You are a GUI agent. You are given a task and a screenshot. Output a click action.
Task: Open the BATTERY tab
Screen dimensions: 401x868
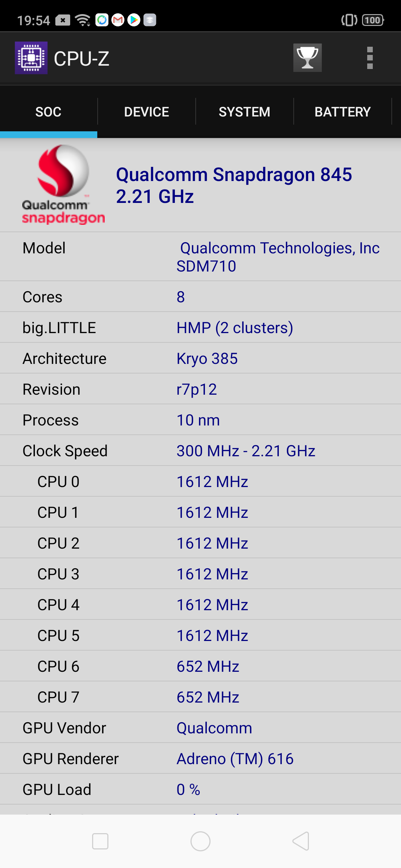click(342, 112)
